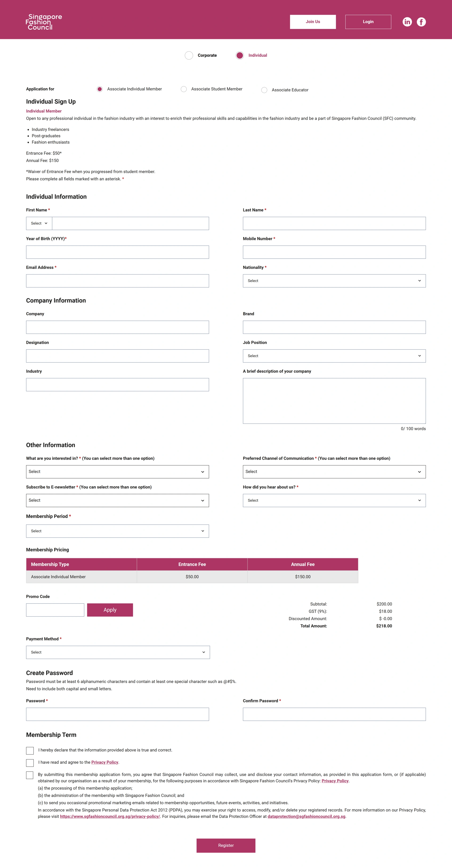Screen dimensions: 452x868
Task: Focus the Email Address input field
Action: [x=117, y=281]
